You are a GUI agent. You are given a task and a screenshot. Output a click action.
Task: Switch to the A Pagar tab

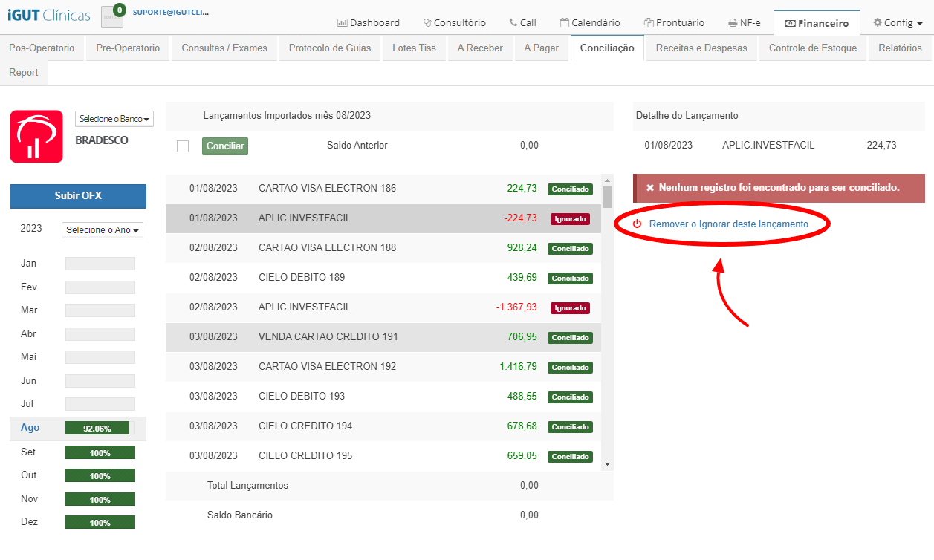(541, 48)
